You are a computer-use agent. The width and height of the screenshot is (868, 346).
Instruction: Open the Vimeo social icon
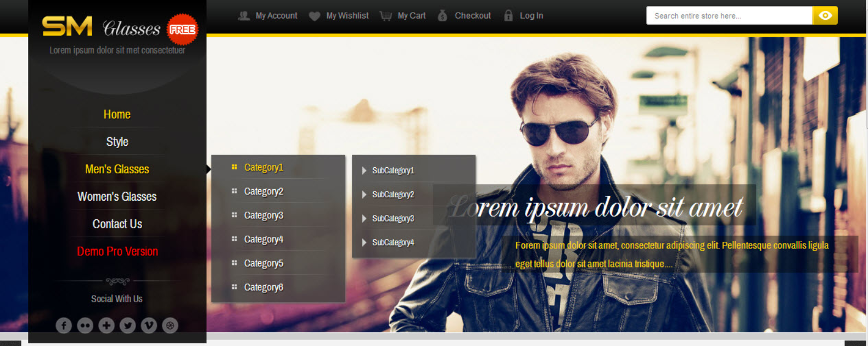click(x=149, y=326)
